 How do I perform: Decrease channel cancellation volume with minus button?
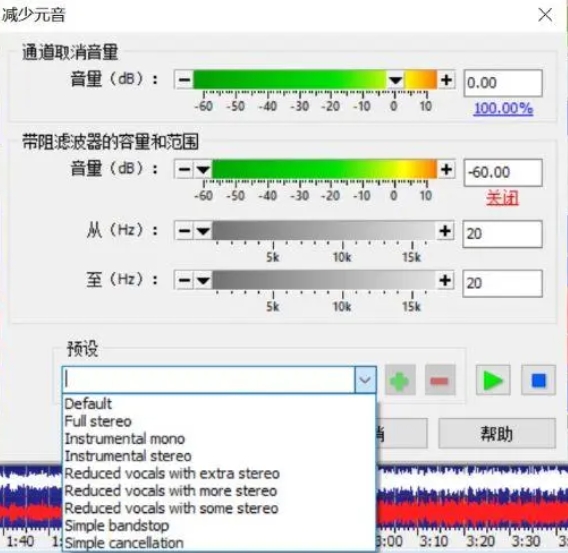tap(184, 80)
